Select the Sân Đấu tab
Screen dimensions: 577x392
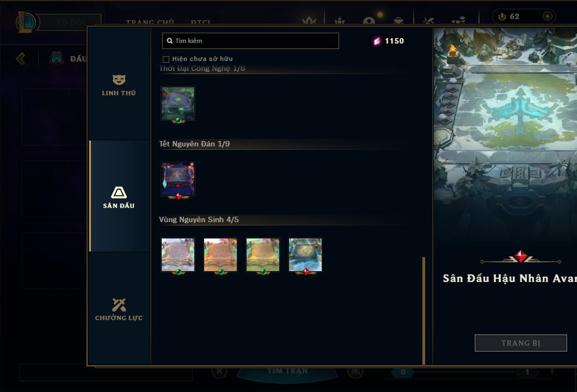coord(119,197)
